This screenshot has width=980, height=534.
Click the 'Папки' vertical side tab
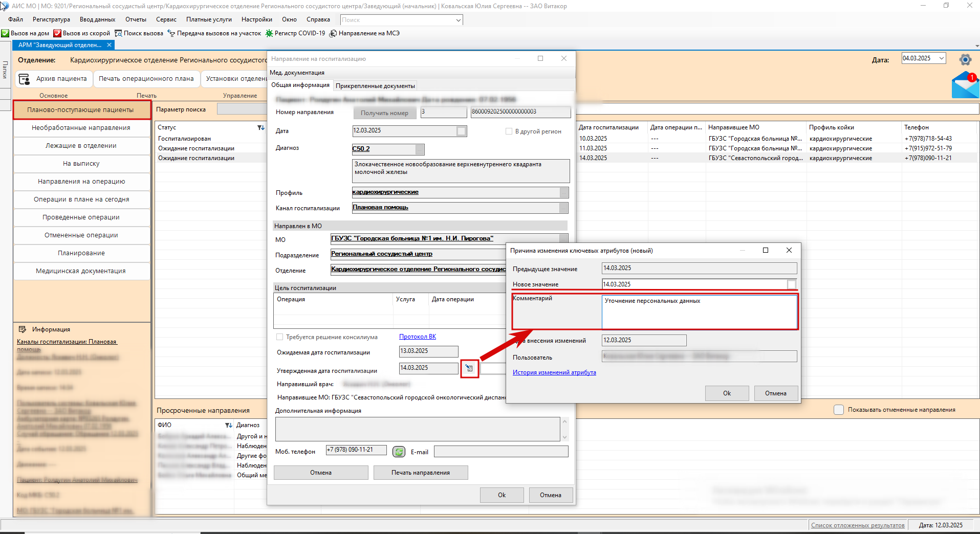[x=5, y=70]
